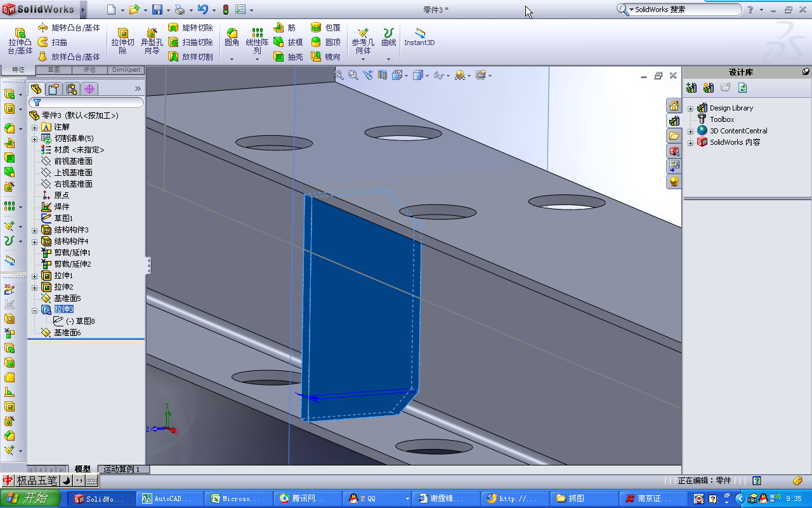Viewport: 812px width, 508px height.
Task: Select the 扫描切除 swept cut tool
Action: (x=190, y=43)
